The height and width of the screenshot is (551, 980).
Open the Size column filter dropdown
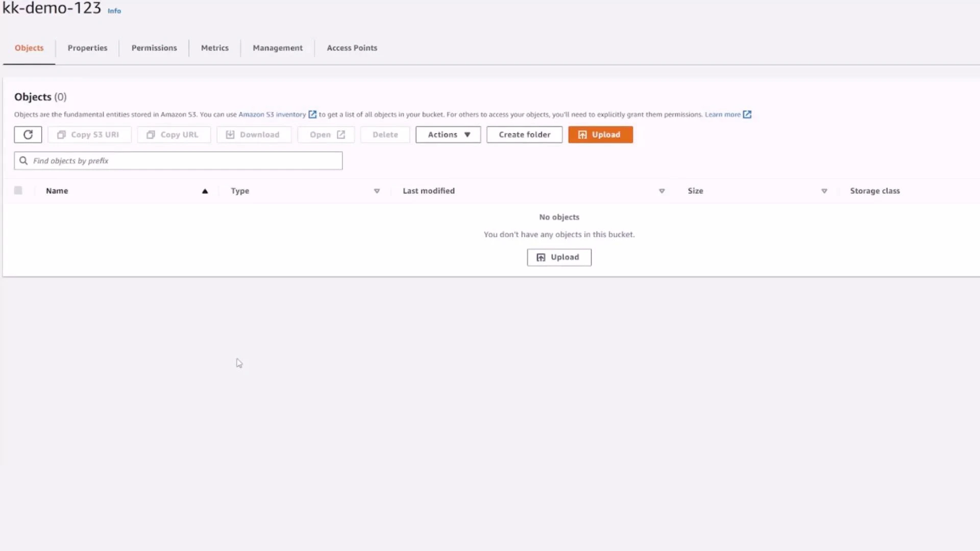824,191
